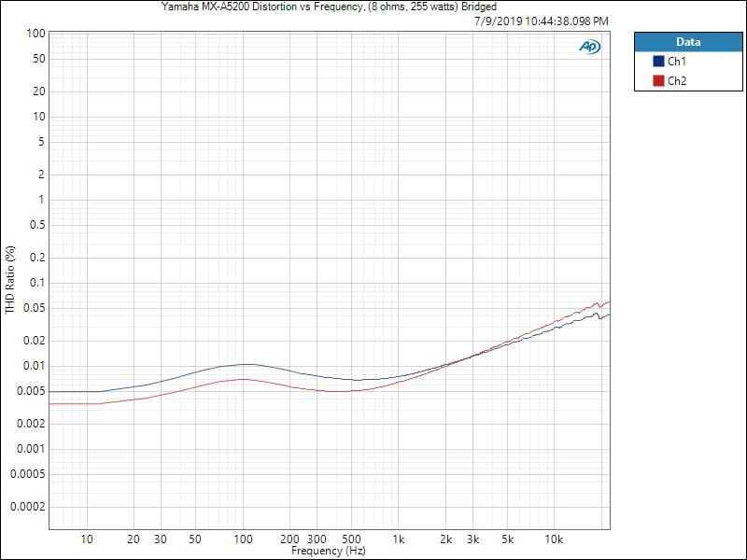747x560 pixels.
Task: Click the Ch2 legend label
Action: click(677, 81)
